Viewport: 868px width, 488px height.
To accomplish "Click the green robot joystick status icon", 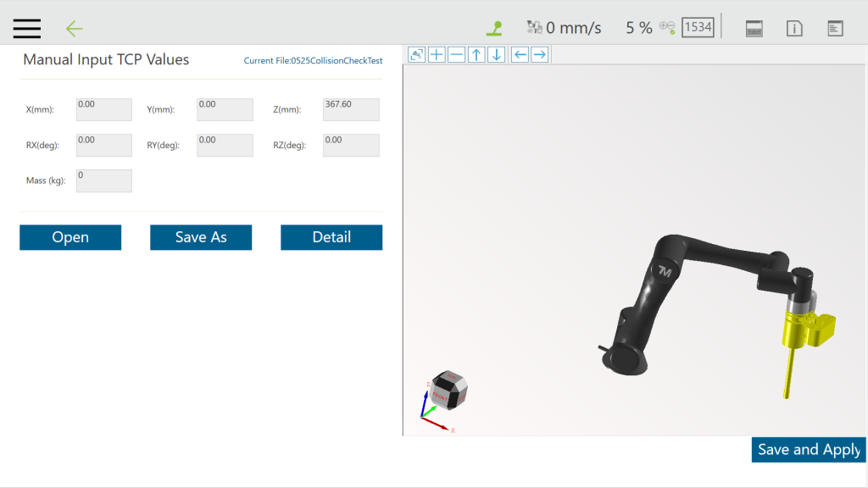I will click(494, 28).
